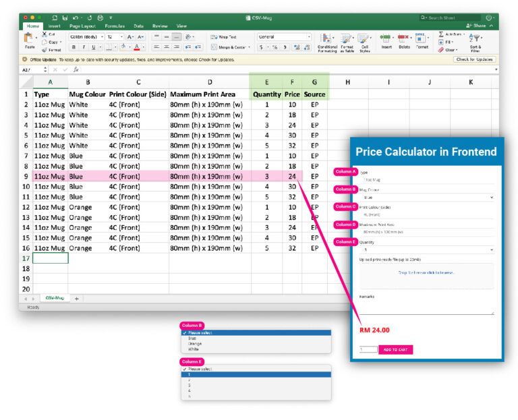
Task: Increase font size with the larger A icon
Action: tap(130, 37)
